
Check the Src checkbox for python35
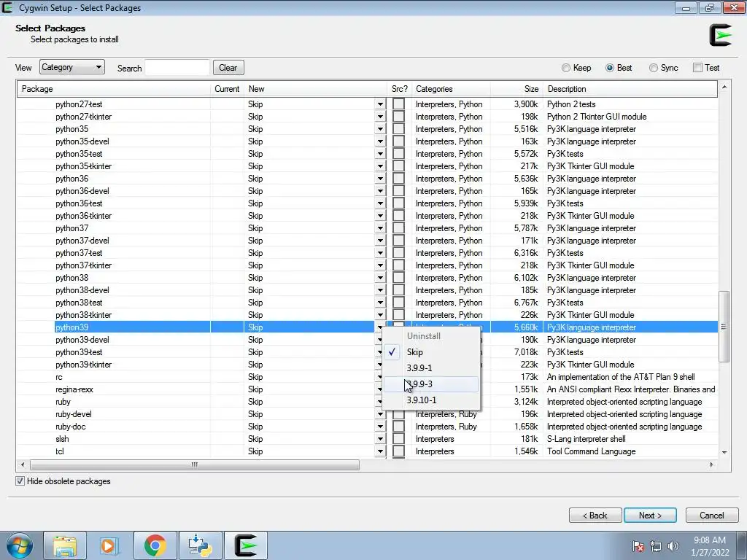pos(398,128)
